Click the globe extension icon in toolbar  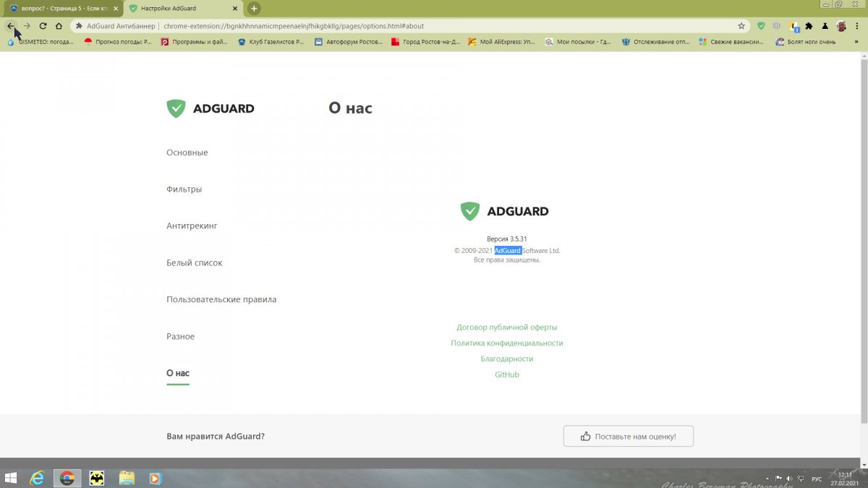tap(777, 26)
